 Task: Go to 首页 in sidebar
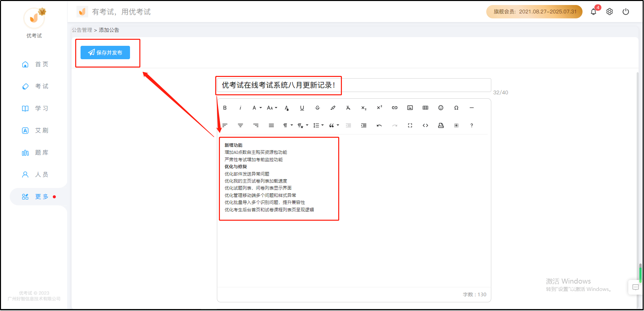(x=35, y=64)
